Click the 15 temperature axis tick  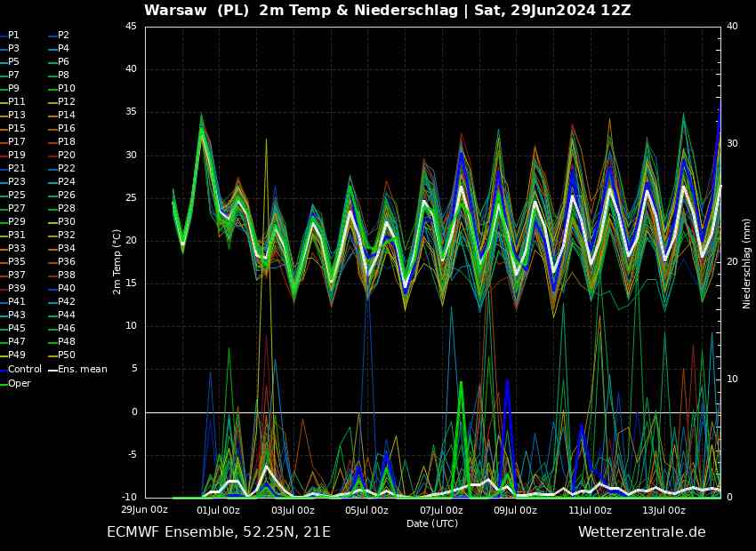(x=132, y=283)
